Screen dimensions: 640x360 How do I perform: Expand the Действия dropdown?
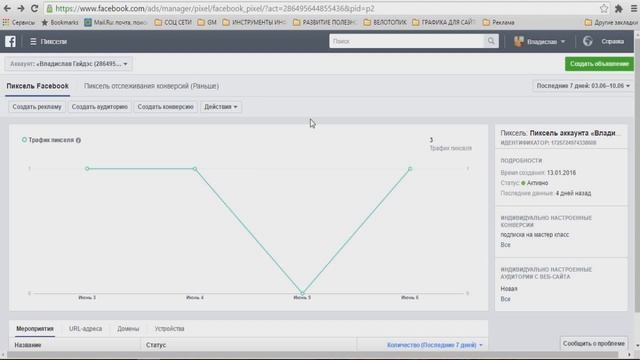coord(221,107)
